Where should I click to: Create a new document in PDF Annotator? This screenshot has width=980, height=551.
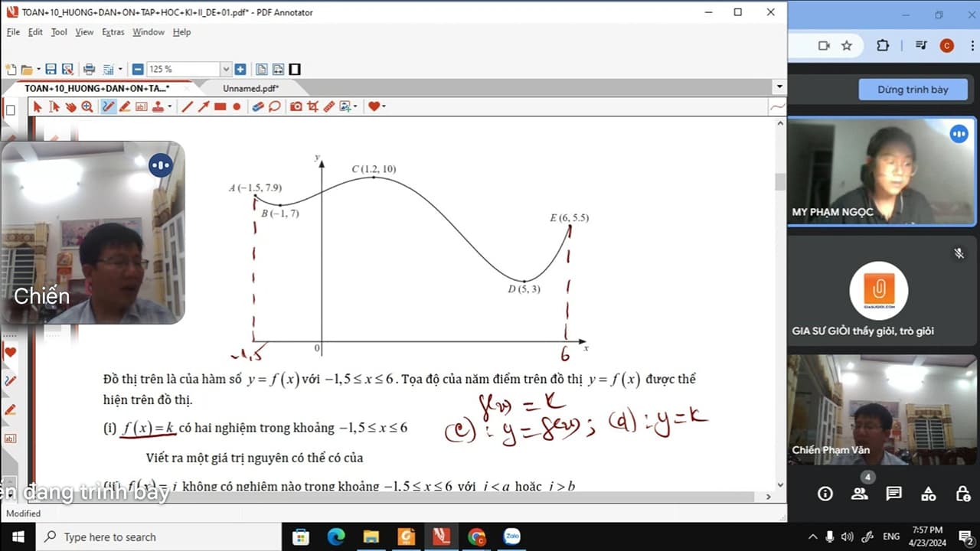tap(11, 69)
